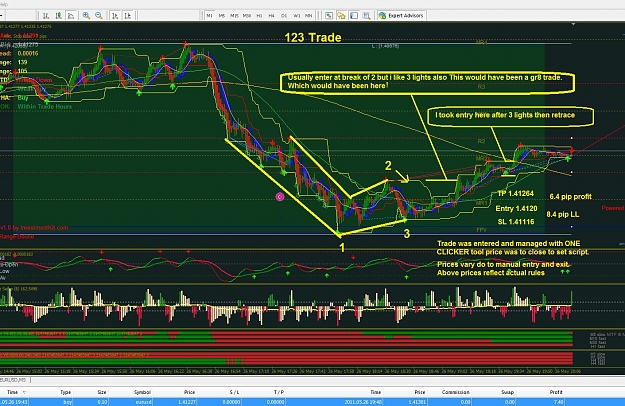The image size is (625, 406).
Task: Select the M15 timeframe
Action: tap(234, 16)
